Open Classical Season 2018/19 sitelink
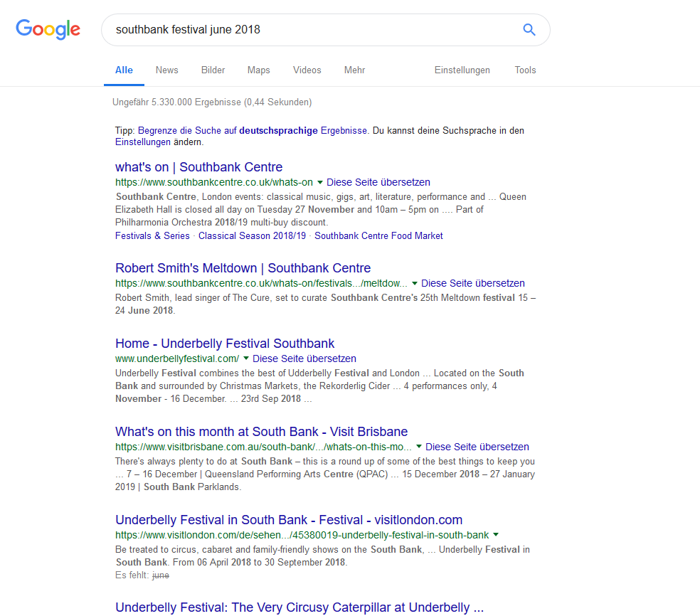 [253, 235]
